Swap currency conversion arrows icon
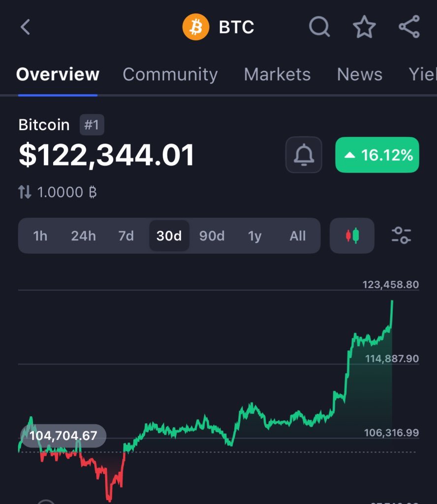 point(25,192)
